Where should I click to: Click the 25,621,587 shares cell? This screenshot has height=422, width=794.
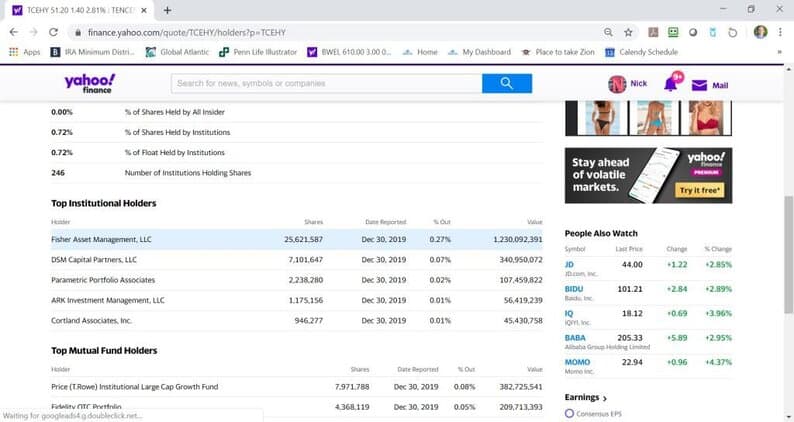[303, 239]
